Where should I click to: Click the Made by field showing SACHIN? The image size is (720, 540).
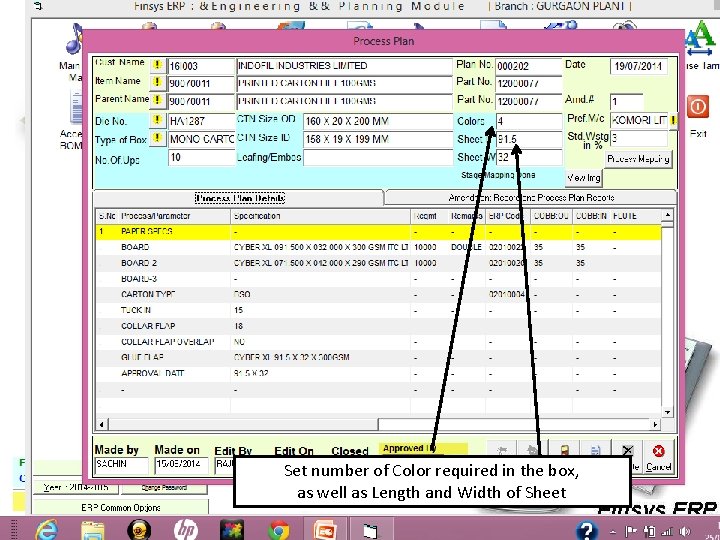pos(121,465)
